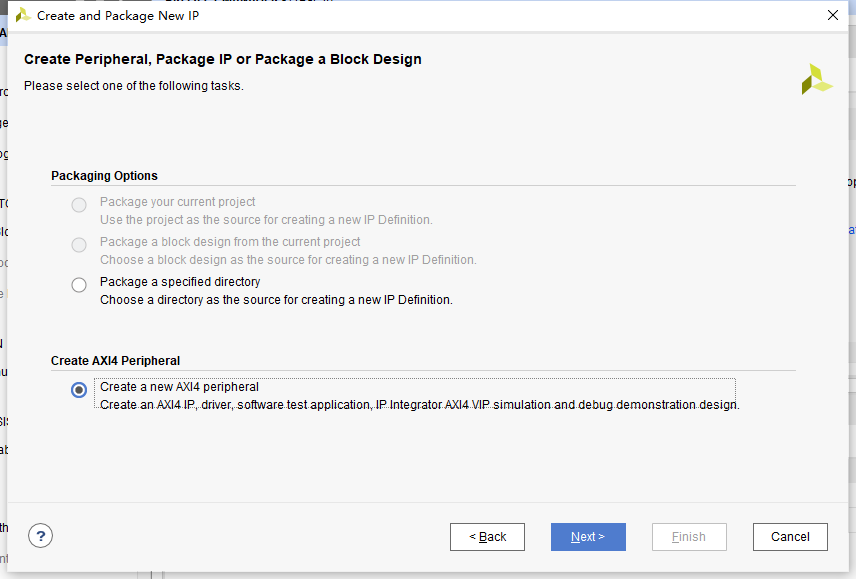Click the "Package your current project" label text

177,202
